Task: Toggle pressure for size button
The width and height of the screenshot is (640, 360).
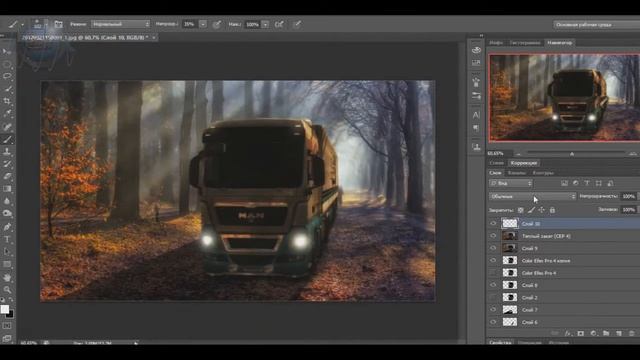Action: (298, 24)
